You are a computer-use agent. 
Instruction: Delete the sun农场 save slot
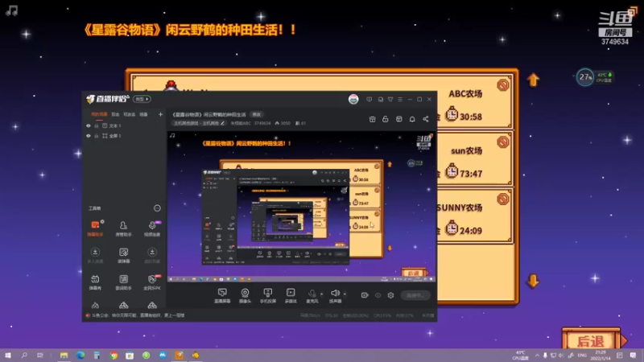click(502, 142)
